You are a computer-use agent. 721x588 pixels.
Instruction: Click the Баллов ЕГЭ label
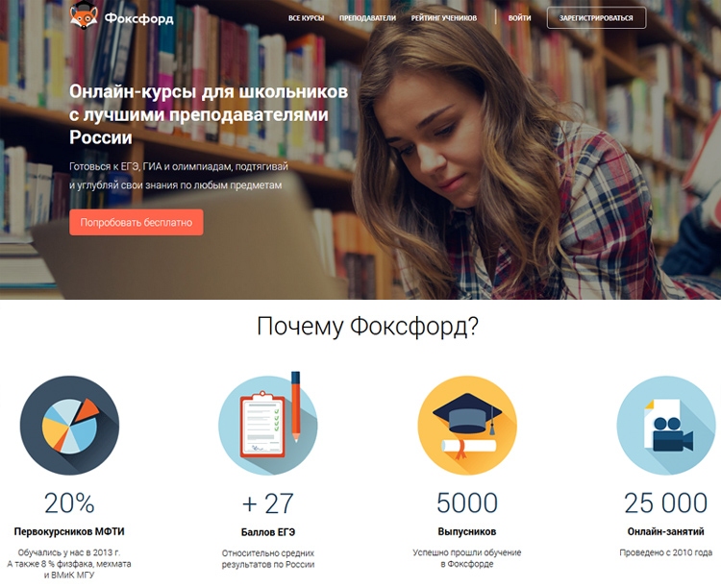(268, 532)
